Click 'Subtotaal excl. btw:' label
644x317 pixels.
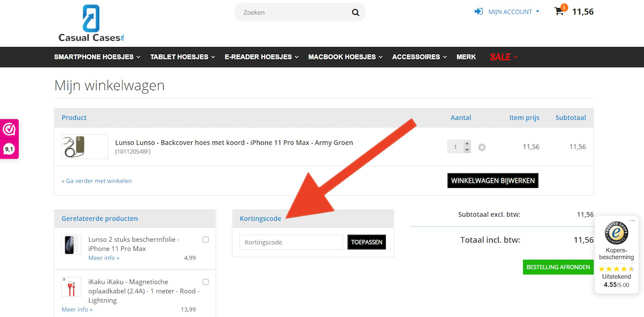pos(489,214)
